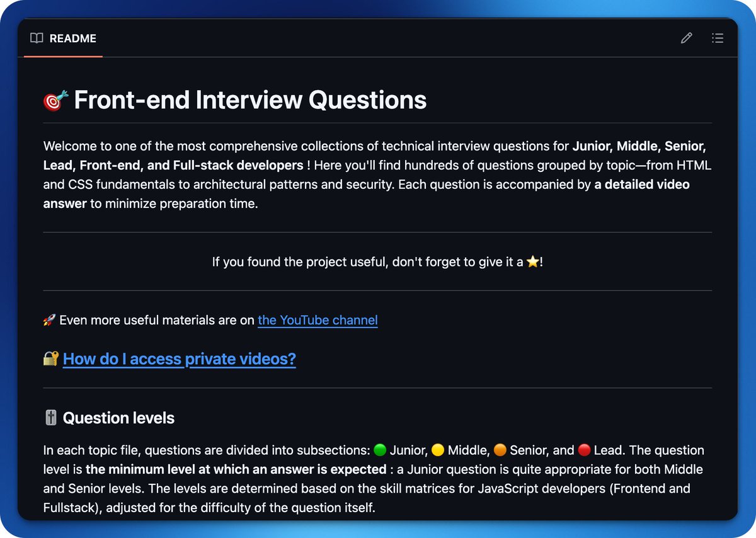Click the Front-end Interview Questions heading
Screen dimensions: 756x538
tap(250, 100)
